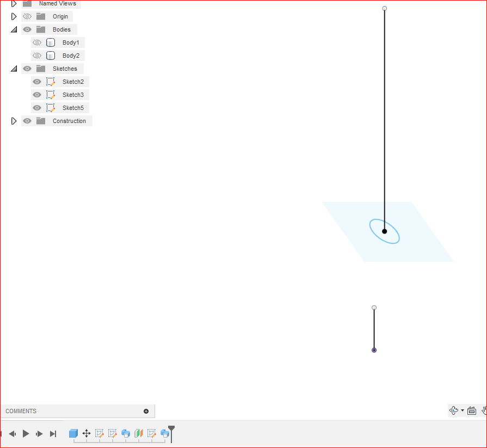
Task: Select the Move feature in the timeline
Action: (87, 433)
